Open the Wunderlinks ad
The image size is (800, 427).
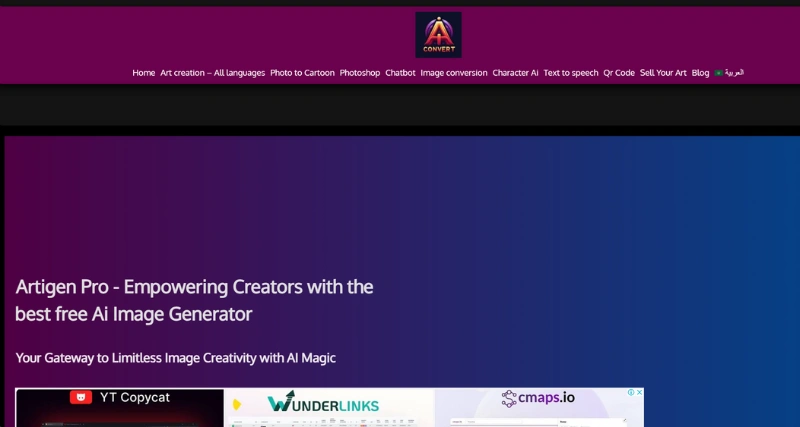[329, 408]
